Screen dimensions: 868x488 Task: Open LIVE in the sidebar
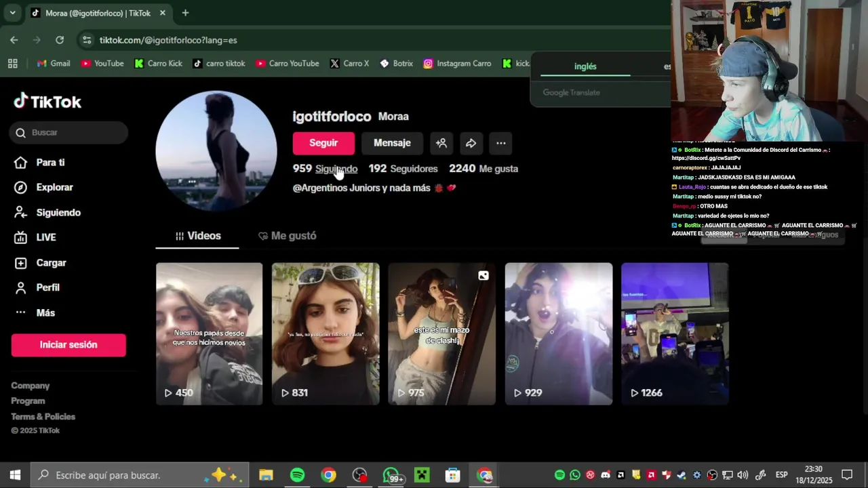click(36, 237)
